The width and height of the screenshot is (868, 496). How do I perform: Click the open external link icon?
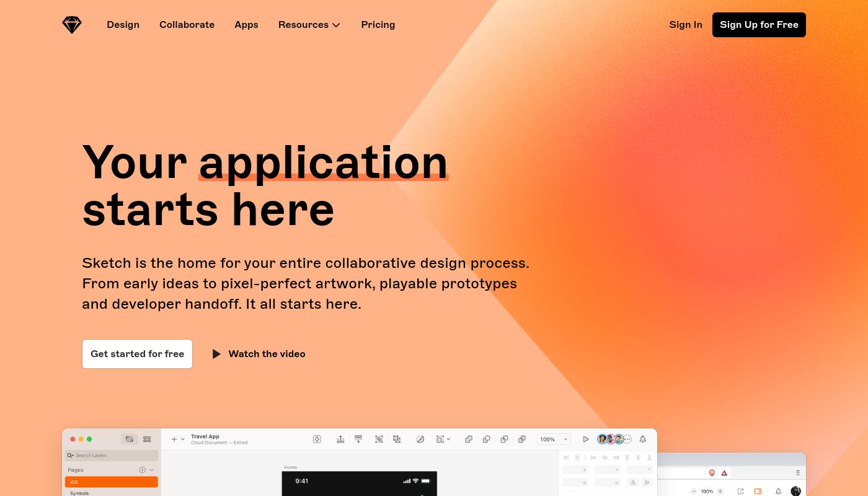[740, 491]
